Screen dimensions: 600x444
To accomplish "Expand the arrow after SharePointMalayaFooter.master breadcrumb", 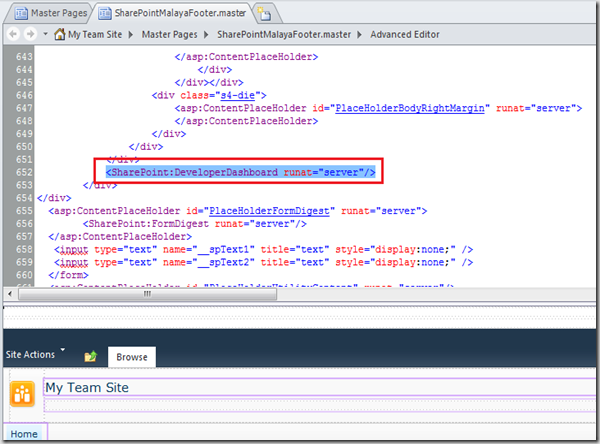I will 359,34.
